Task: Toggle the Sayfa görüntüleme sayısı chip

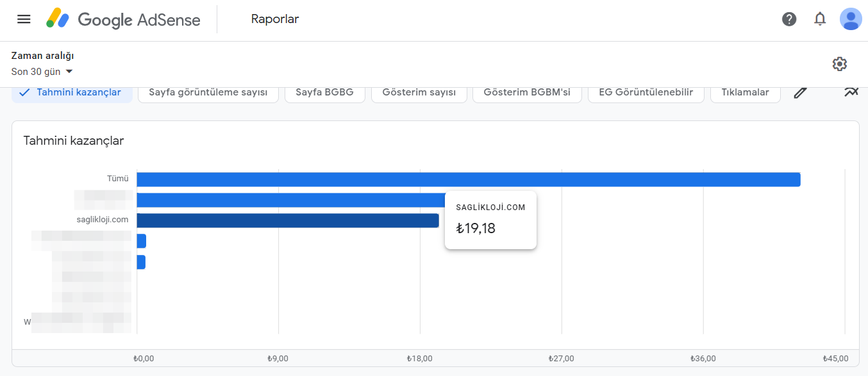Action: click(208, 92)
